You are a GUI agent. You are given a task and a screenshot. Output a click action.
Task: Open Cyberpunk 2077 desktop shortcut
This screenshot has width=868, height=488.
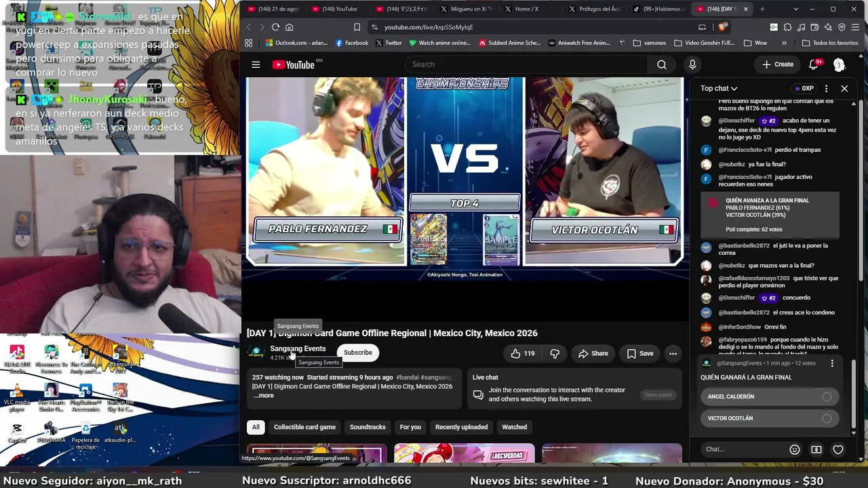[120, 360]
